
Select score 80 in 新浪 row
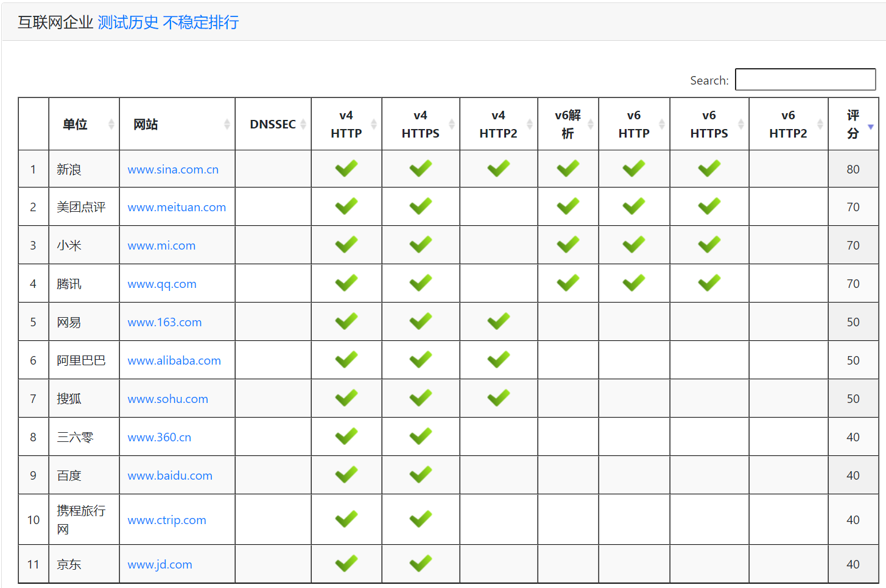853,169
